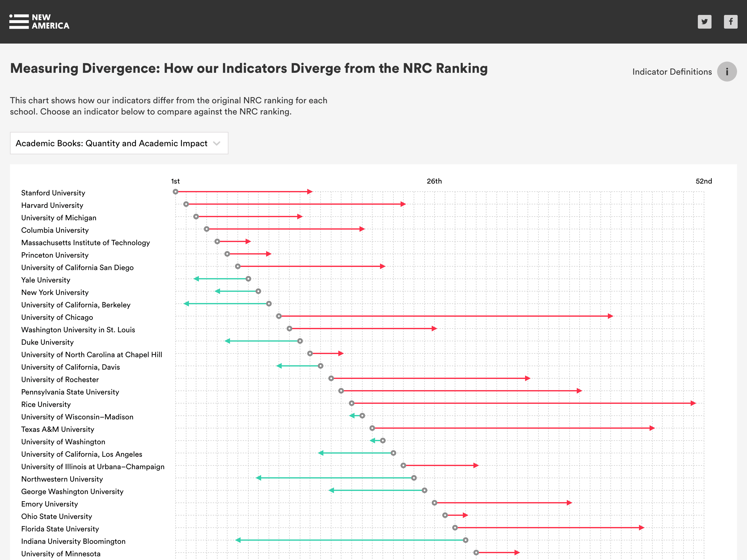Screen dimensions: 747x560
Task: Click Emory University gray rank circle
Action: (435, 503)
